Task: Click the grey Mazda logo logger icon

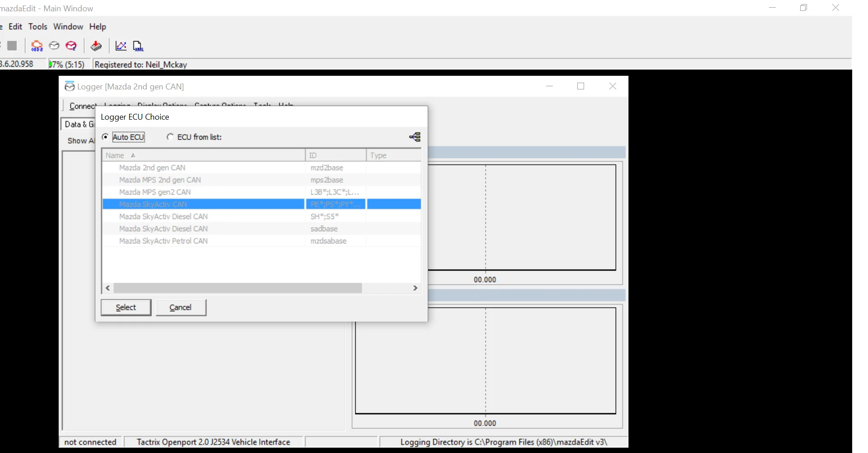Action: 54,46
